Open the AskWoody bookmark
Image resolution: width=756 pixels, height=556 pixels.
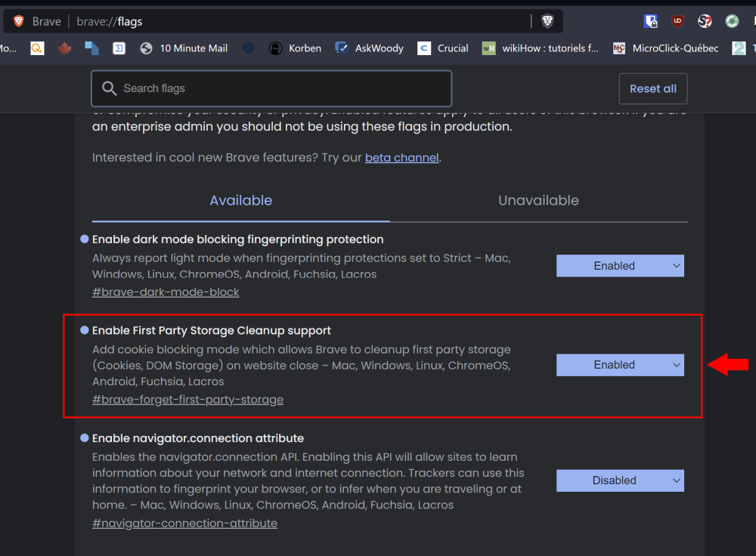(x=370, y=48)
